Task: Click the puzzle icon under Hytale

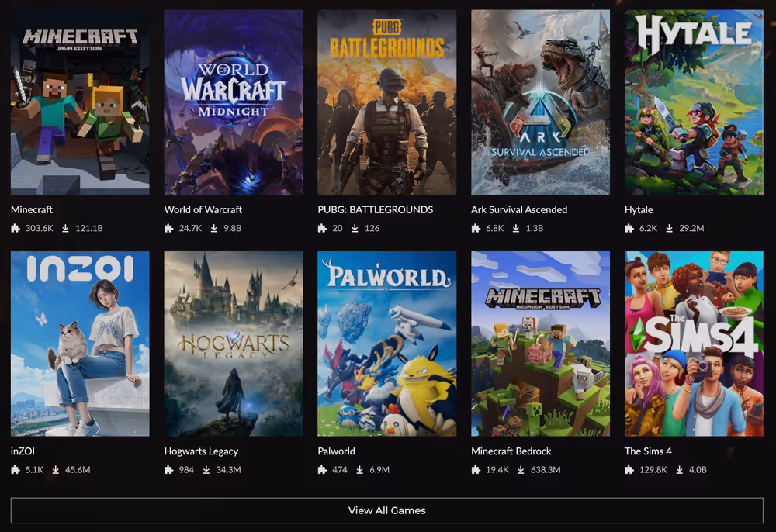Action: (629, 228)
